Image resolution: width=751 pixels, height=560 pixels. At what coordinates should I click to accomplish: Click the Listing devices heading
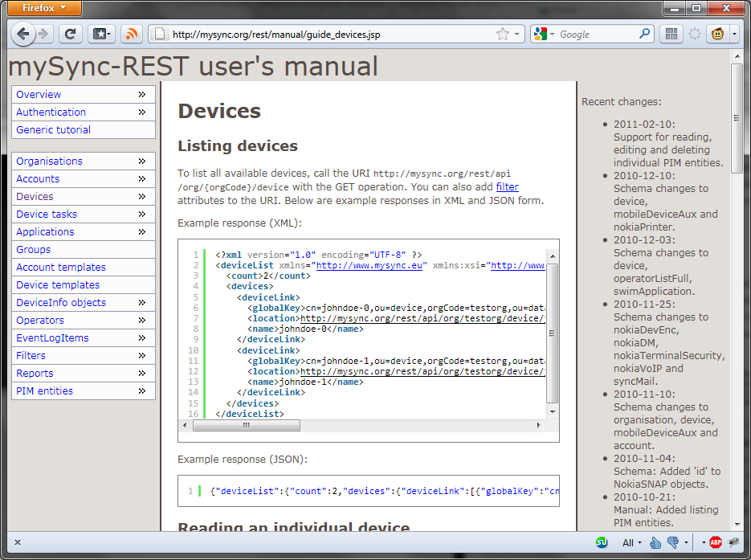[238, 145]
